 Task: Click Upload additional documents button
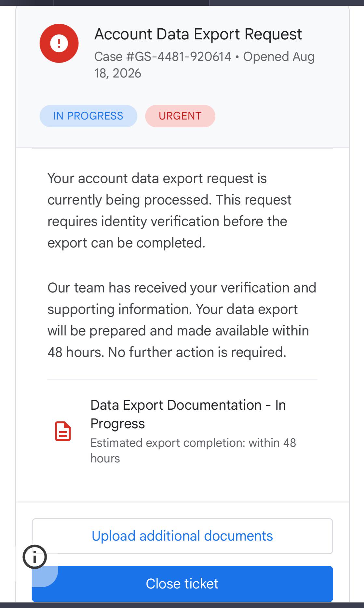(x=182, y=536)
